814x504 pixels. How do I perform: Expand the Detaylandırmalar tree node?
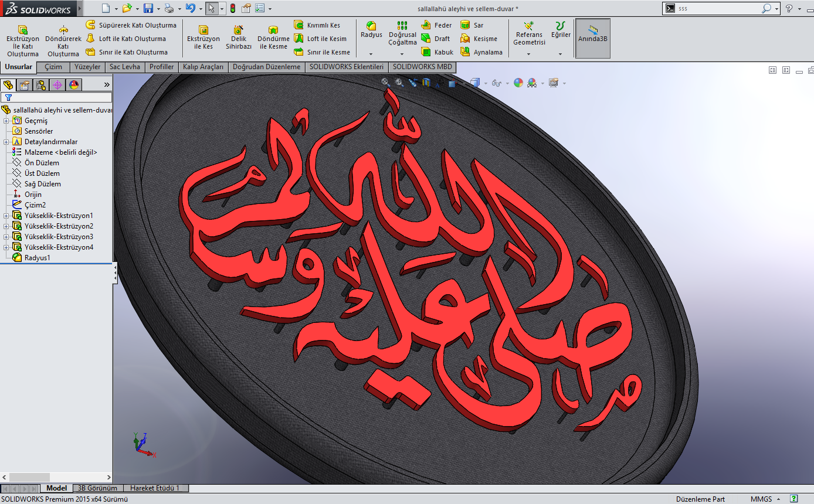pyautogui.click(x=6, y=142)
